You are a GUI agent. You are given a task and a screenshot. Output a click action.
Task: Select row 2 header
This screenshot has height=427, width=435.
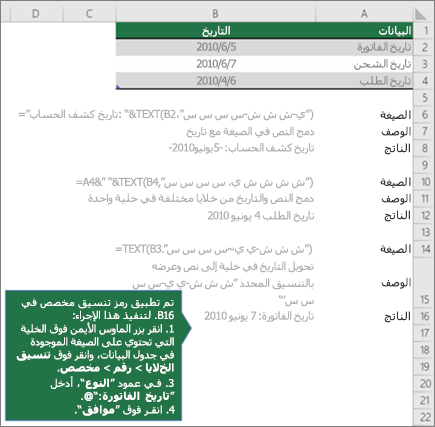[x=423, y=47]
